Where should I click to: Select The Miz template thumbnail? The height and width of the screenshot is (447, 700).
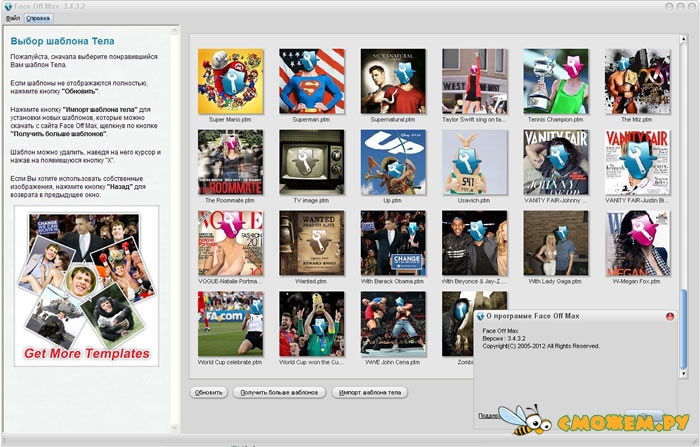click(x=637, y=81)
